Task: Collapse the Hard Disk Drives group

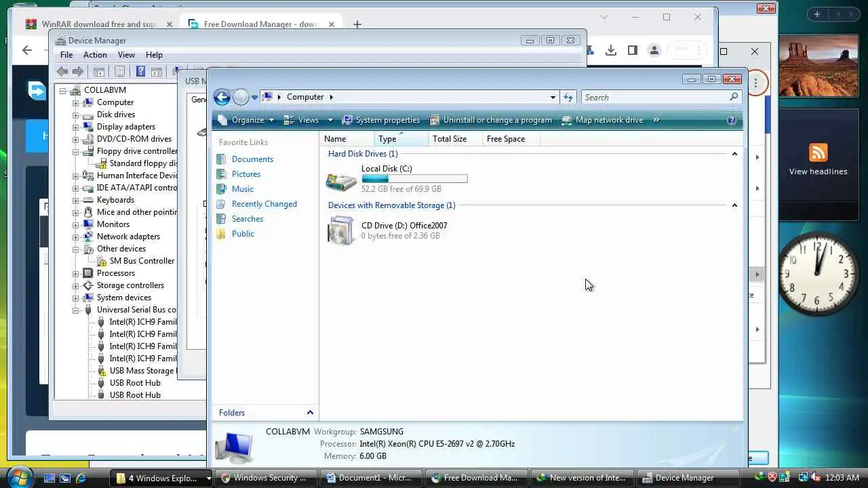Action: click(x=734, y=154)
